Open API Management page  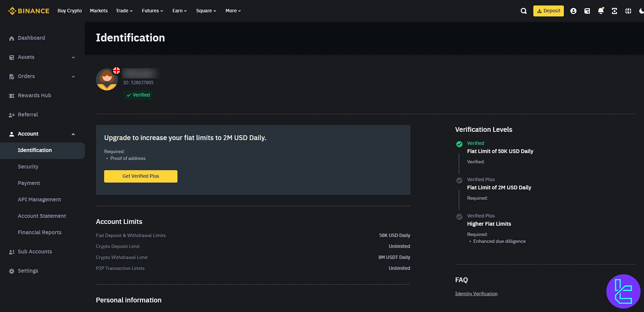(x=39, y=200)
